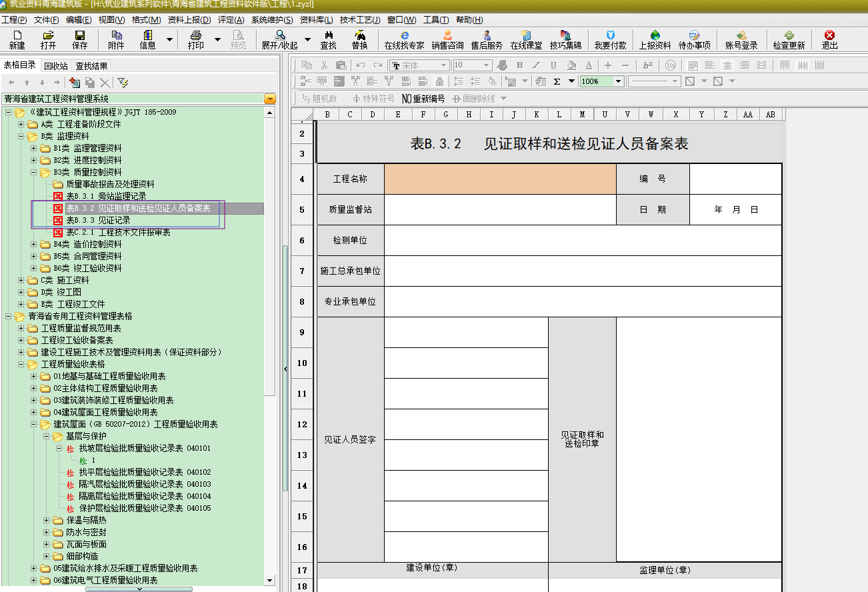Click the NO重新编号 renumber button
This screenshot has width=868, height=592.
pos(423,99)
